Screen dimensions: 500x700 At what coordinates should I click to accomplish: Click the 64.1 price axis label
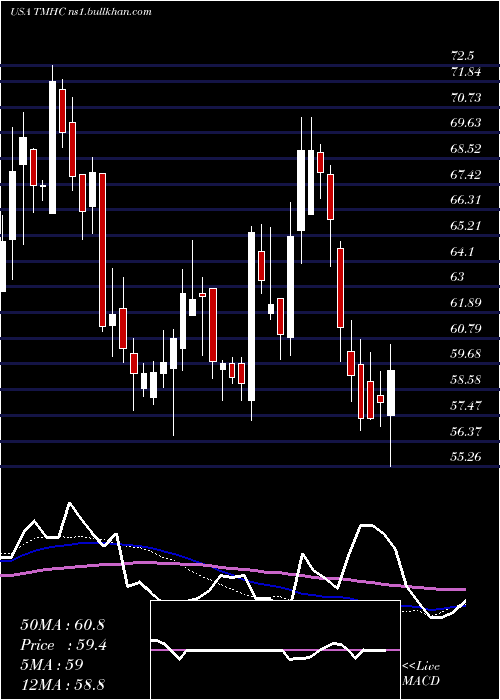point(462,252)
